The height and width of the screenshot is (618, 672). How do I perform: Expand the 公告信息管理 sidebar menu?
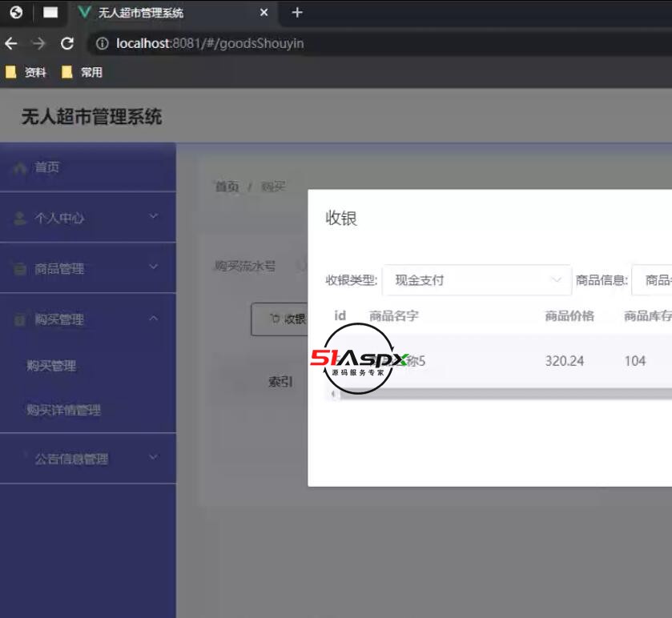click(x=87, y=459)
